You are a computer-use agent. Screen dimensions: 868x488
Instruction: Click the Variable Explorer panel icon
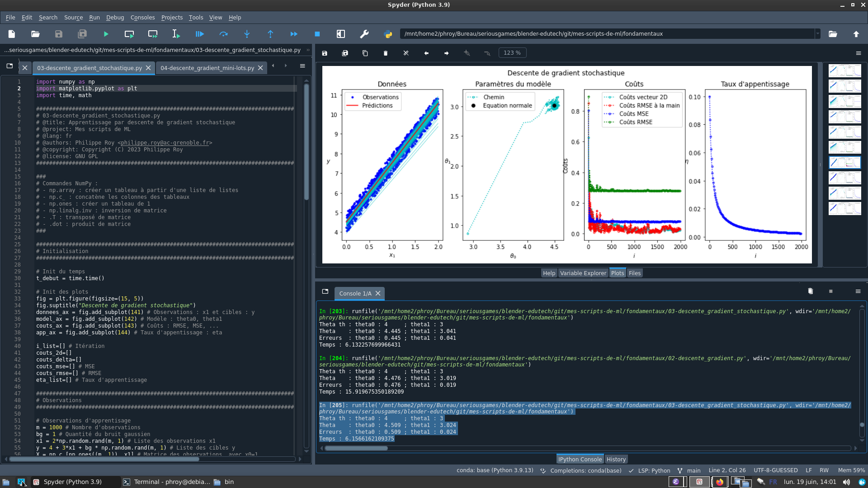(x=583, y=273)
